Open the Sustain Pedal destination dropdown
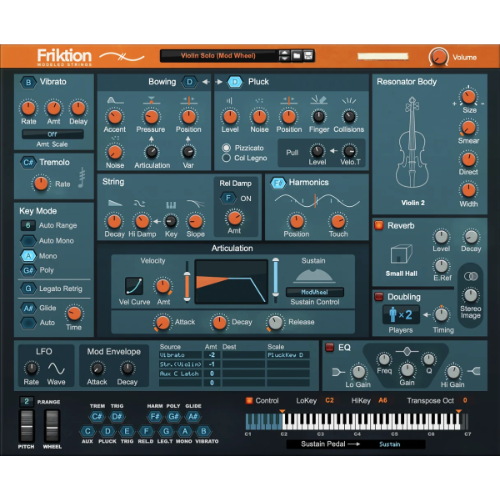Screen dimensions: 500x500 [390, 444]
